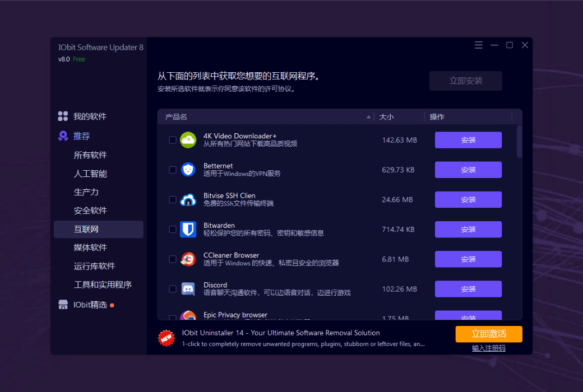Maximize the IObit Software Updater window
Viewport: 583px width, 392px height.
tap(510, 45)
